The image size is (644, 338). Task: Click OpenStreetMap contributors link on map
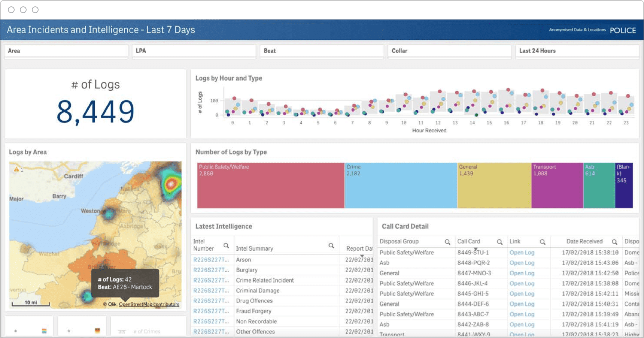click(149, 304)
